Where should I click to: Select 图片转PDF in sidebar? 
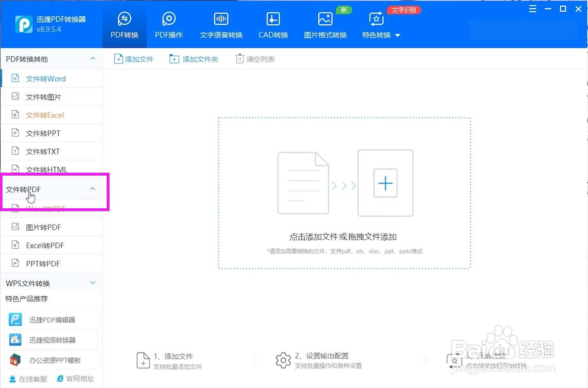tap(52, 227)
